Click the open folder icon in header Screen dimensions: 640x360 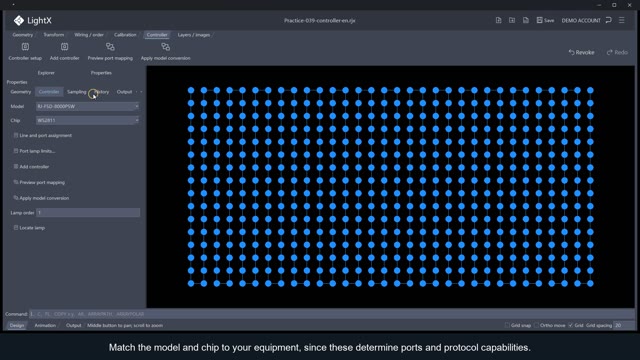pyautogui.click(x=512, y=20)
